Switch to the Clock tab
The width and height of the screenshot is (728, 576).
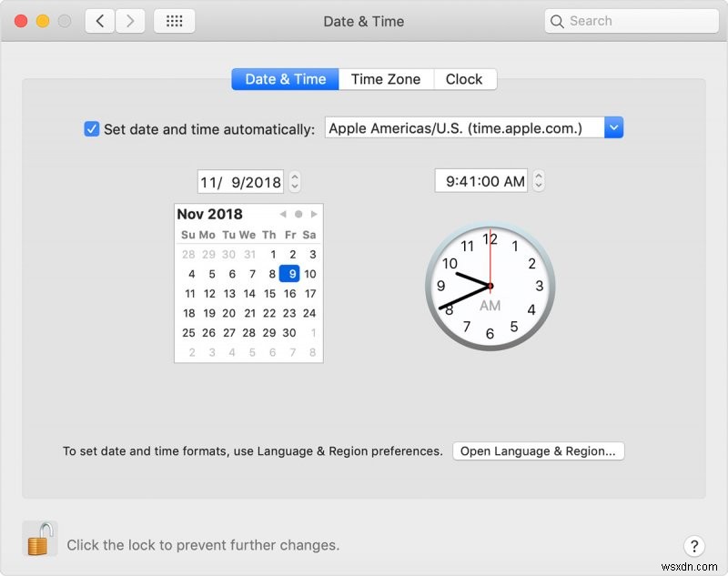(464, 79)
